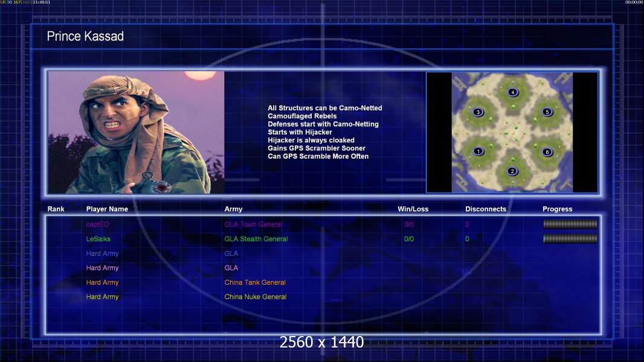Click captEO's loading progress bar
This screenshot has width=644, height=362.
pyautogui.click(x=570, y=224)
